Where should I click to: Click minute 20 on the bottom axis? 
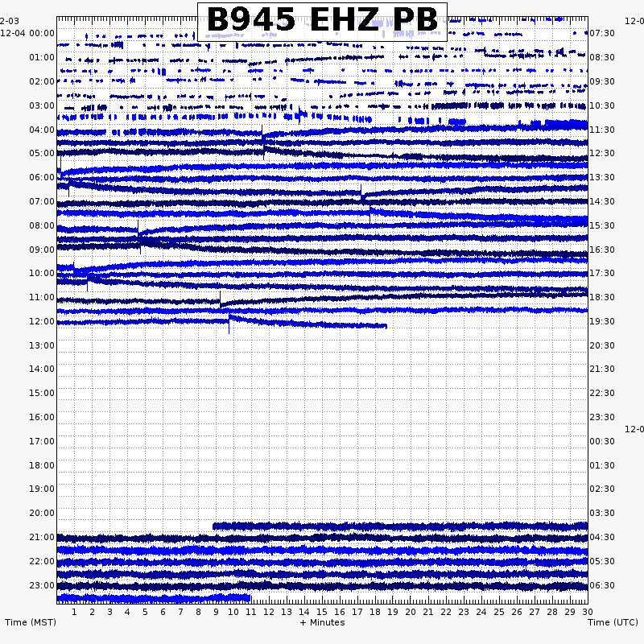pos(411,612)
